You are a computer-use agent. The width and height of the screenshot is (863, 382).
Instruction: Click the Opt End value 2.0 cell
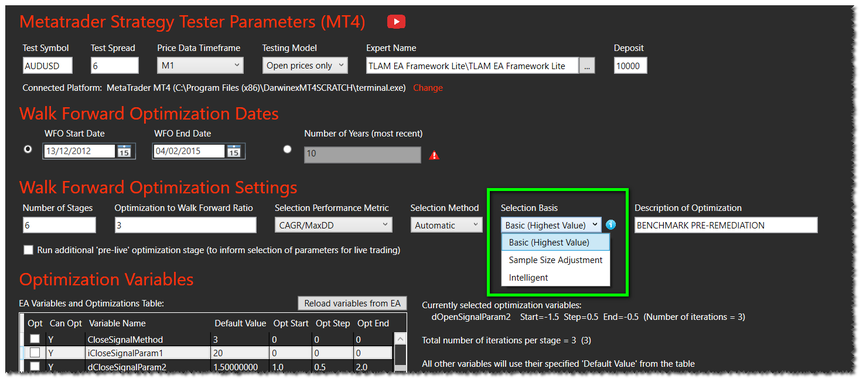(374, 365)
